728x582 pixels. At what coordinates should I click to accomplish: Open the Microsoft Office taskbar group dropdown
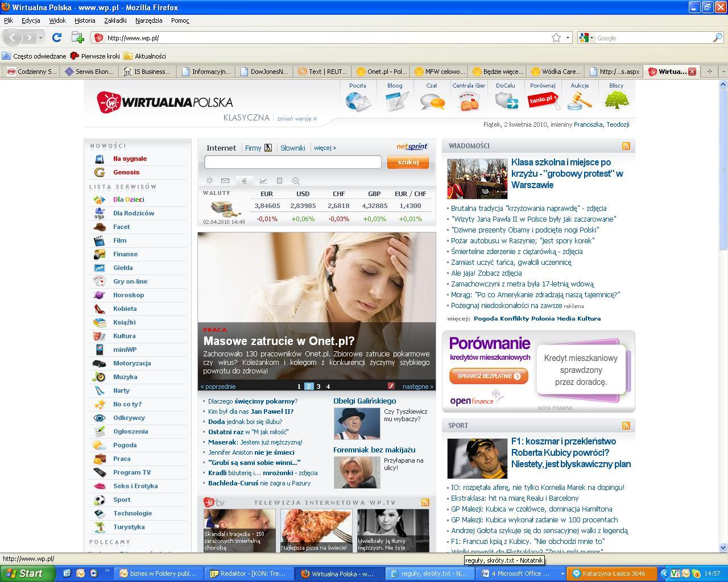pyautogui.click(x=562, y=573)
